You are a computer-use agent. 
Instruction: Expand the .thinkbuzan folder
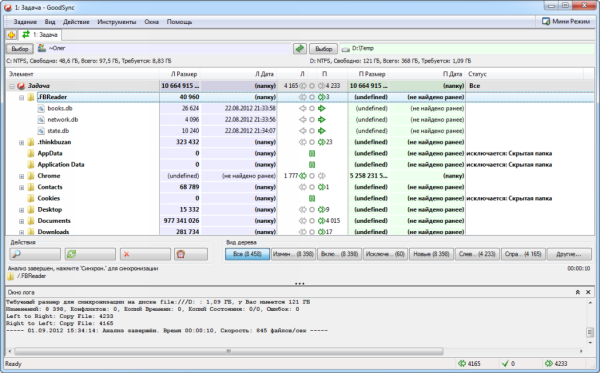(x=21, y=143)
